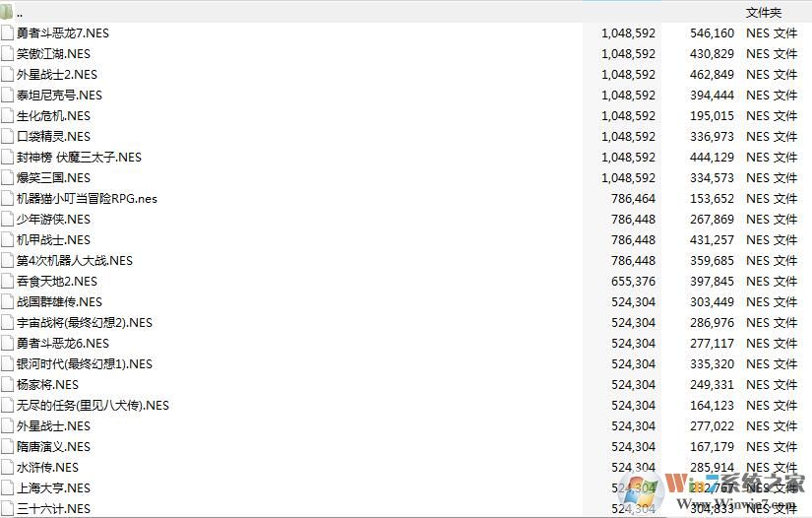The height and width of the screenshot is (518, 812).
Task: Click packed size value 249,331
Action: 712,385
